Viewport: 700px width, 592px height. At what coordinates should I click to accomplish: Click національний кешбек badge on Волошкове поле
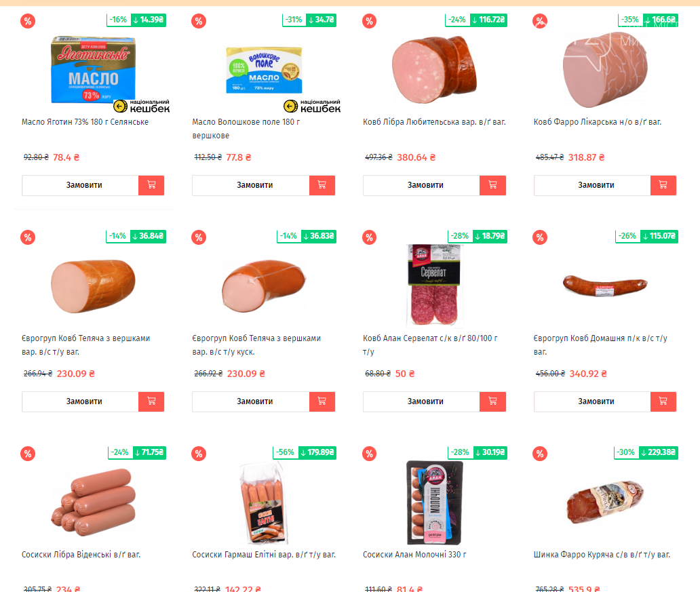coord(312,106)
